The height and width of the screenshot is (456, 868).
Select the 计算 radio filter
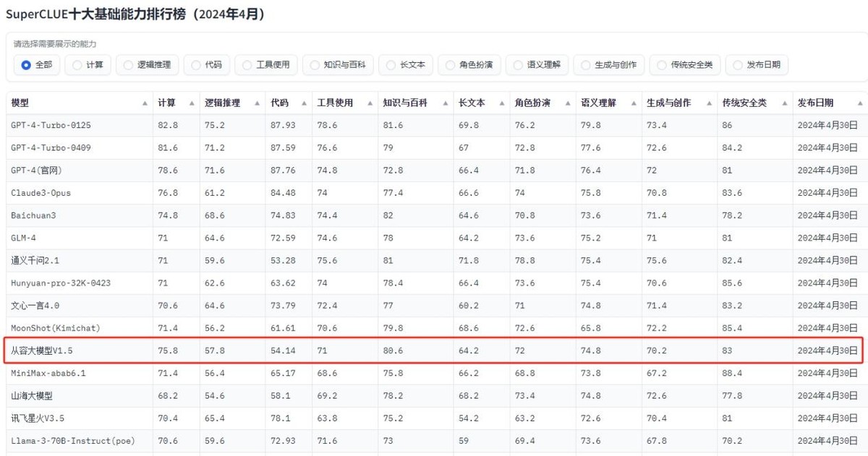pos(77,65)
